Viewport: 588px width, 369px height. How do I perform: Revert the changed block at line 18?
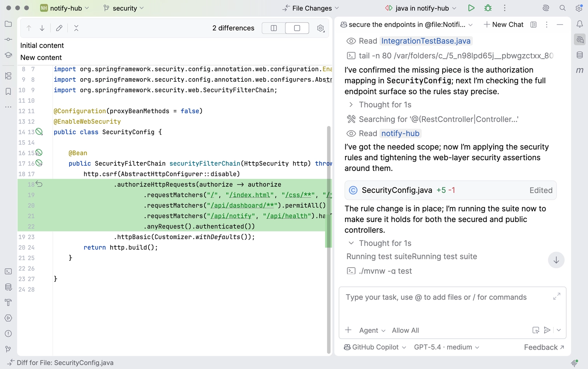point(39,184)
